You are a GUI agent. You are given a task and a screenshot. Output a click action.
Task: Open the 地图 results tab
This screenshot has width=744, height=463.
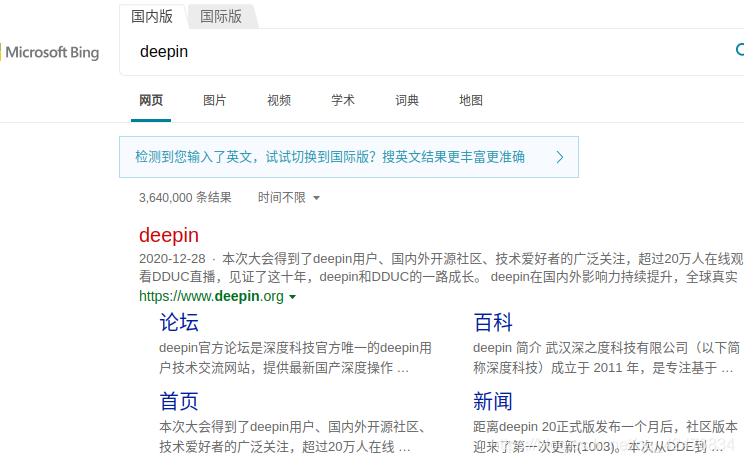[x=471, y=101]
